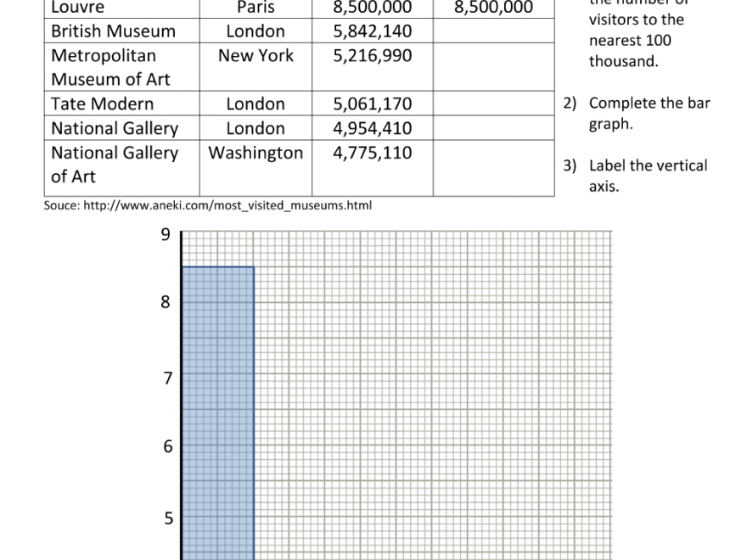
Task: Click the British Museum table cell
Action: [122, 31]
